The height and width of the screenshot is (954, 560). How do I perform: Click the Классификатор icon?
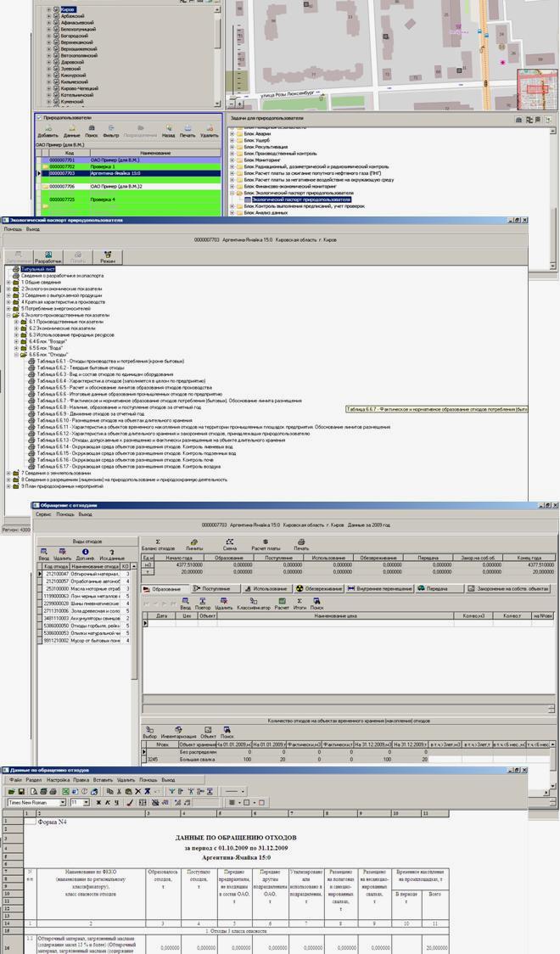[253, 602]
